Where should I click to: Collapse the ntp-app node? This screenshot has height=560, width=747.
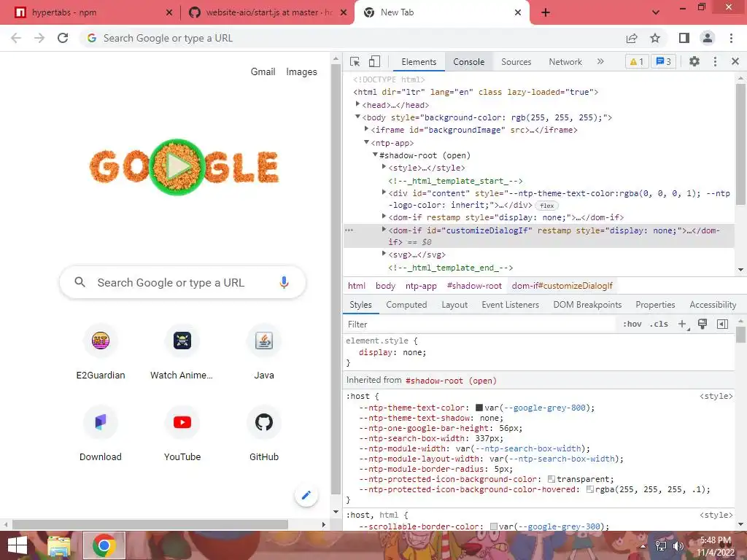pyautogui.click(x=366, y=142)
